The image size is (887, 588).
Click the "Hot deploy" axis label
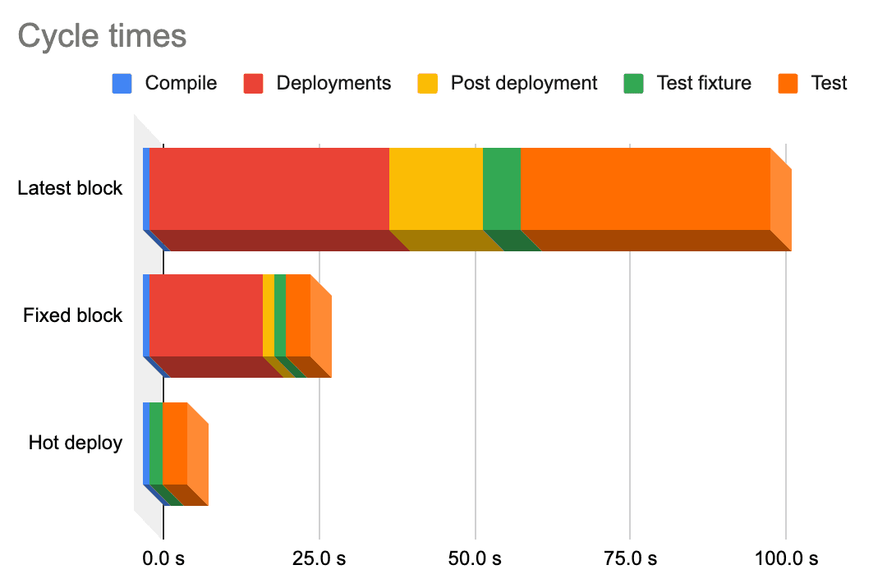click(76, 443)
